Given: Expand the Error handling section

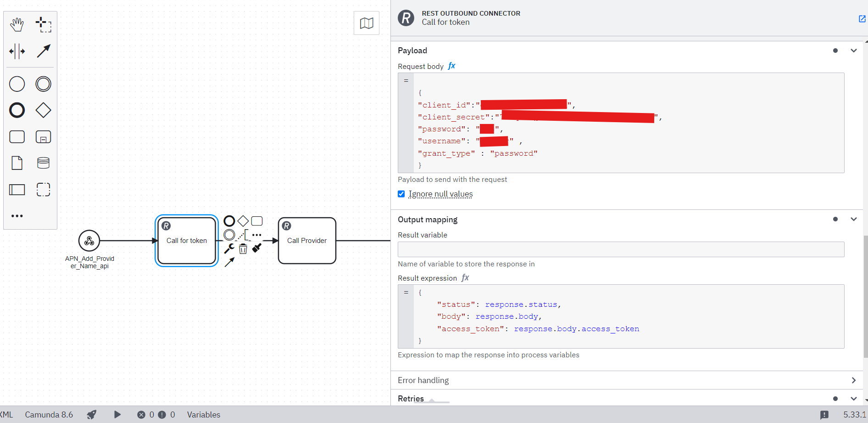Looking at the screenshot, I should pyautogui.click(x=854, y=380).
